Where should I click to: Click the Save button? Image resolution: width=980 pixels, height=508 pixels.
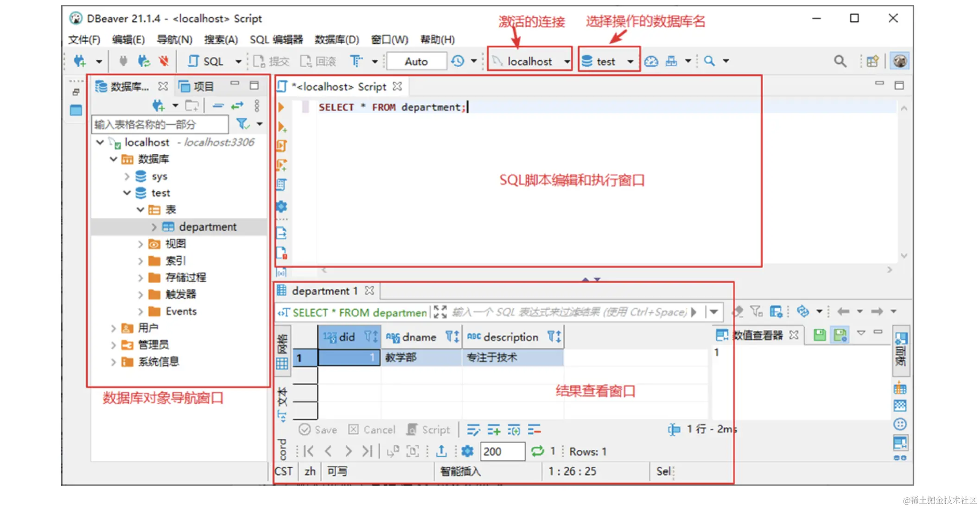pos(318,430)
